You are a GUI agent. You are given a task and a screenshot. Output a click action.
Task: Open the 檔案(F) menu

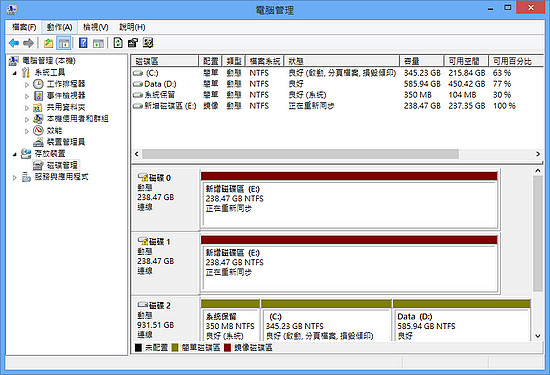[24, 27]
